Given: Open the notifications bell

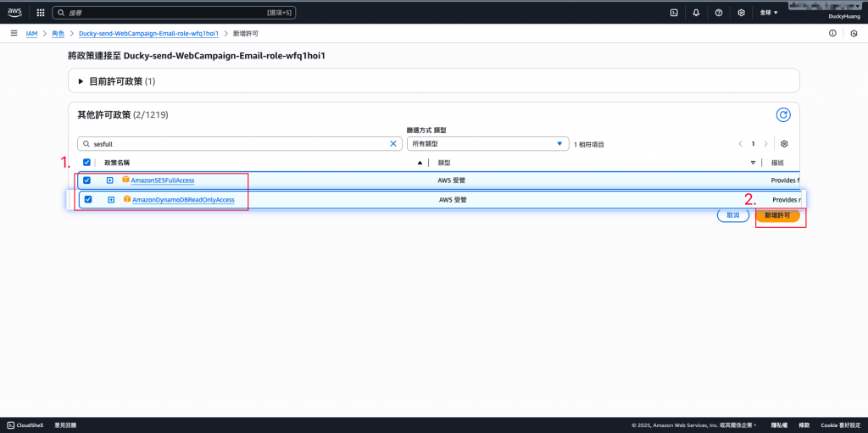Looking at the screenshot, I should click(x=697, y=12).
